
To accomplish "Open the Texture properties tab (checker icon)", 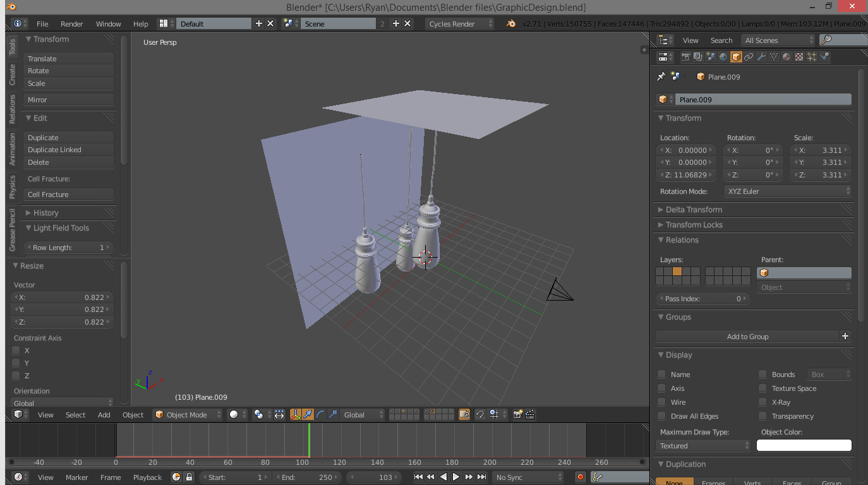I will click(799, 57).
